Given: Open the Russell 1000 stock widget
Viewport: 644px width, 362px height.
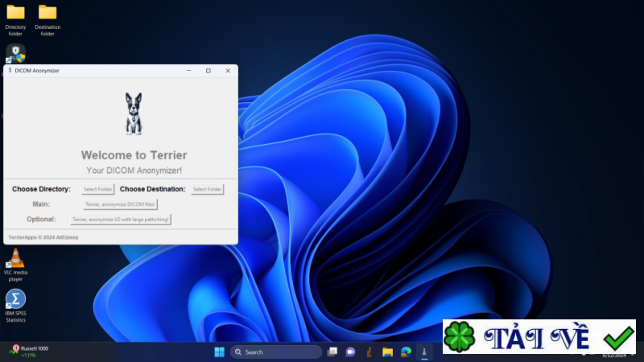Looking at the screenshot, I should coord(29,352).
